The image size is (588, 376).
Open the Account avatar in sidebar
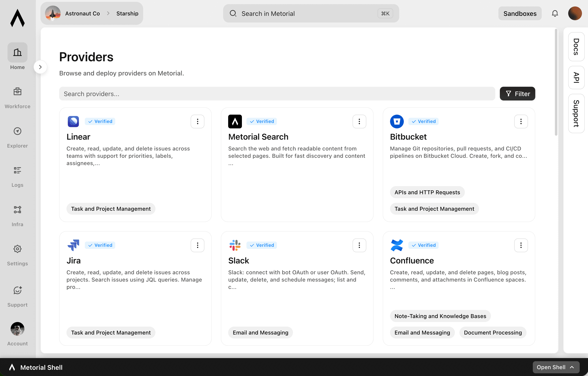click(x=17, y=329)
